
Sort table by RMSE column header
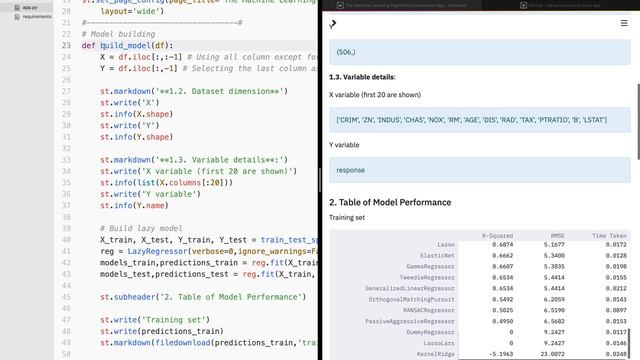pyautogui.click(x=557, y=236)
